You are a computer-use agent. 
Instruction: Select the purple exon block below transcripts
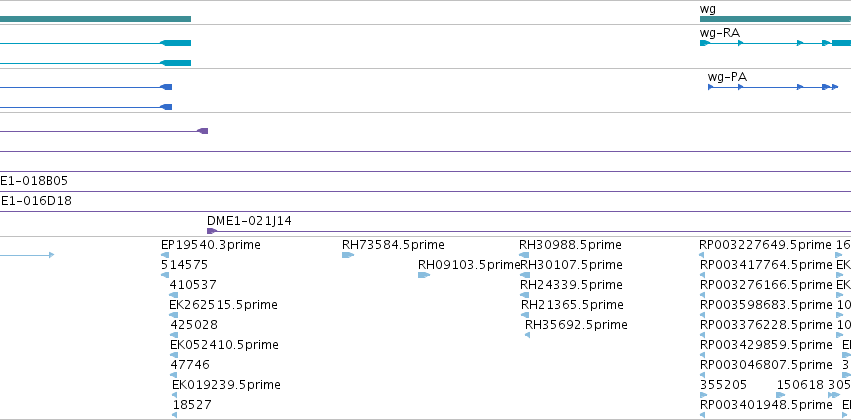click(203, 131)
